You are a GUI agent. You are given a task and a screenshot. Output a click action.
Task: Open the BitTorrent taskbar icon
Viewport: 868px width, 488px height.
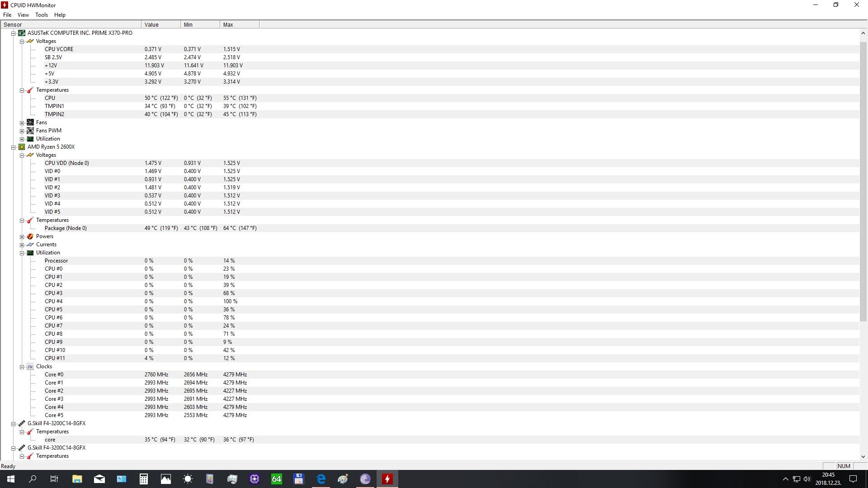tap(365, 479)
